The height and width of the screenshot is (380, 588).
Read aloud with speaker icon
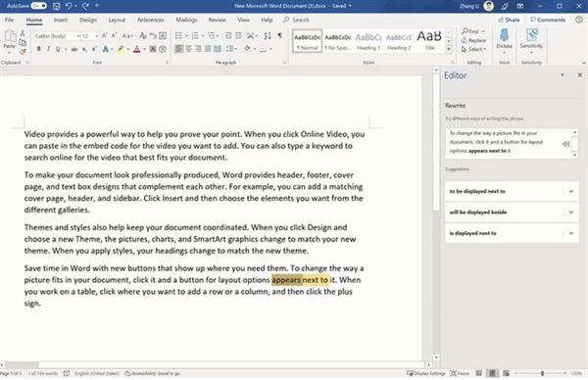[565, 144]
